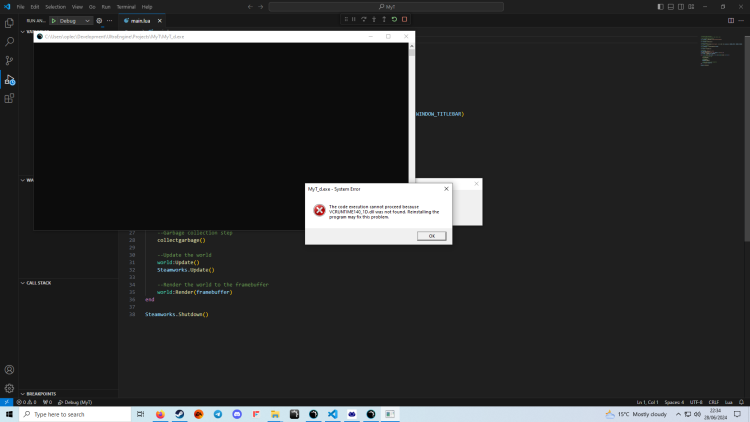Start debugging with the green play icon
750x422 pixels.
pyautogui.click(x=54, y=21)
